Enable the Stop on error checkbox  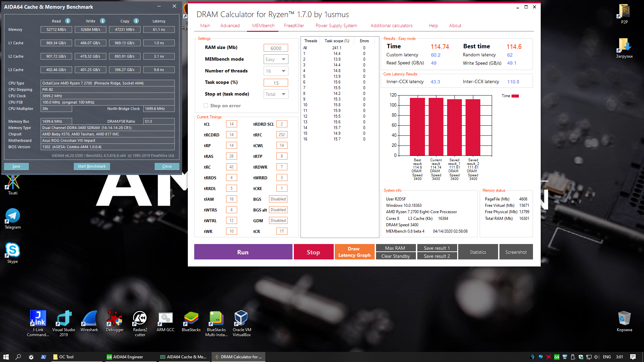[x=206, y=106]
